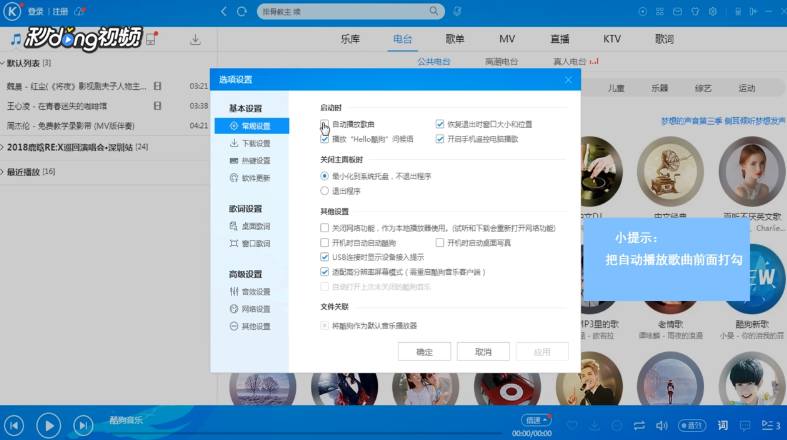Check the 自动播放歌曲 checkbox
This screenshot has width=787, height=440.
[x=324, y=124]
